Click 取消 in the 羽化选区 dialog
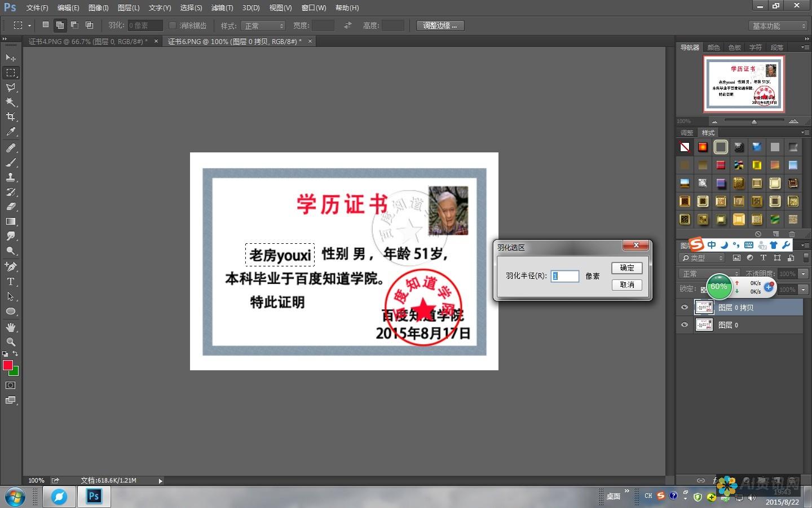 [627, 284]
